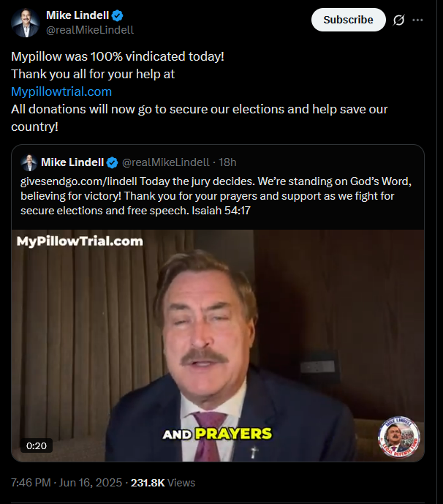This screenshot has height=504, width=443.
Task: Click the verified badge in quoted post
Action: tap(112, 162)
